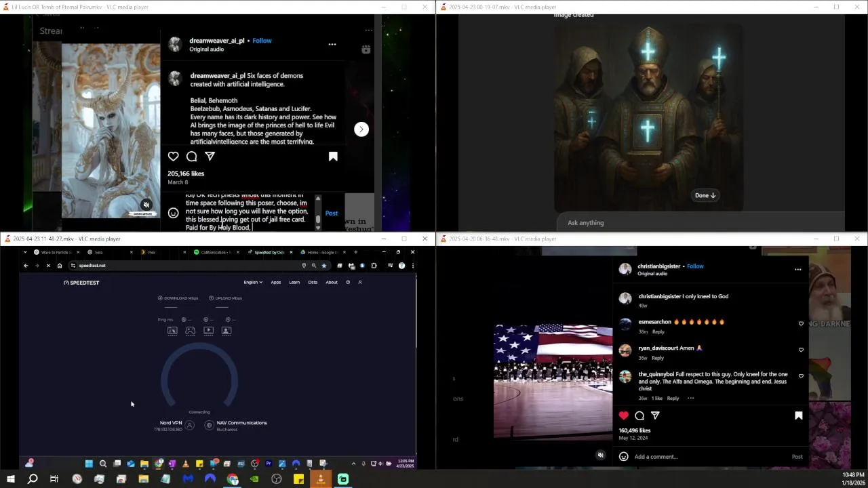This screenshot has height=488, width=868.
Task: Open the Data menu on Speedtest
Action: coord(313,282)
